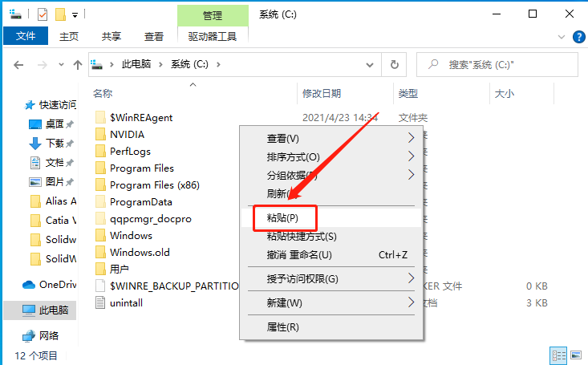This screenshot has height=365, width=588.
Task: Expand the ribbon with the chevron
Action: [x=562, y=37]
